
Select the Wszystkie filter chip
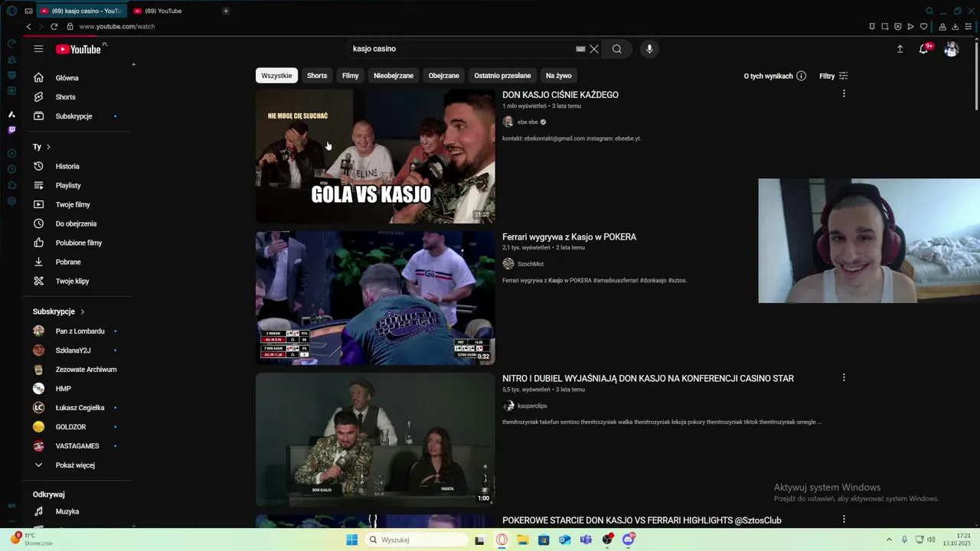pos(276,76)
